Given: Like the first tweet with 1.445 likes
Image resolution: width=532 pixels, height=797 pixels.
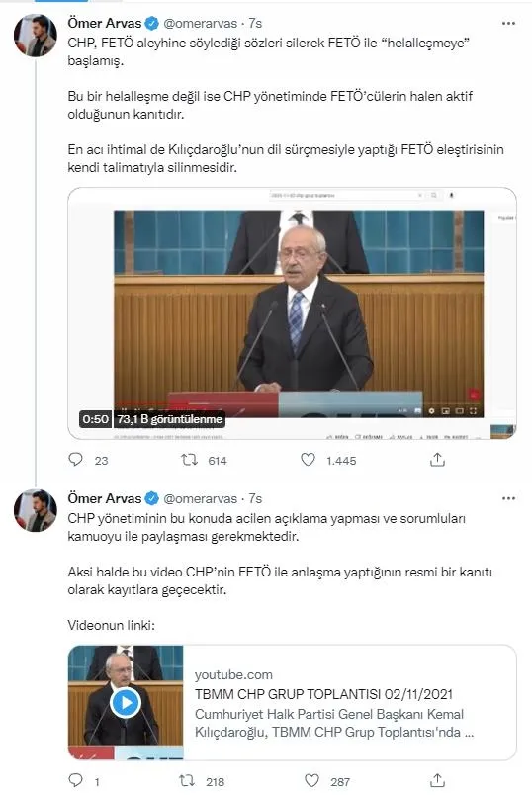Looking at the screenshot, I should pos(308,460).
